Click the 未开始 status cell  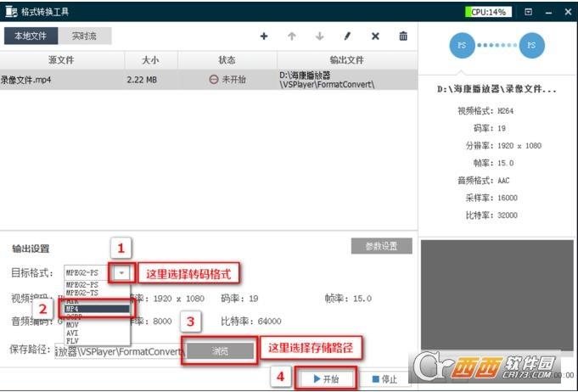227,79
